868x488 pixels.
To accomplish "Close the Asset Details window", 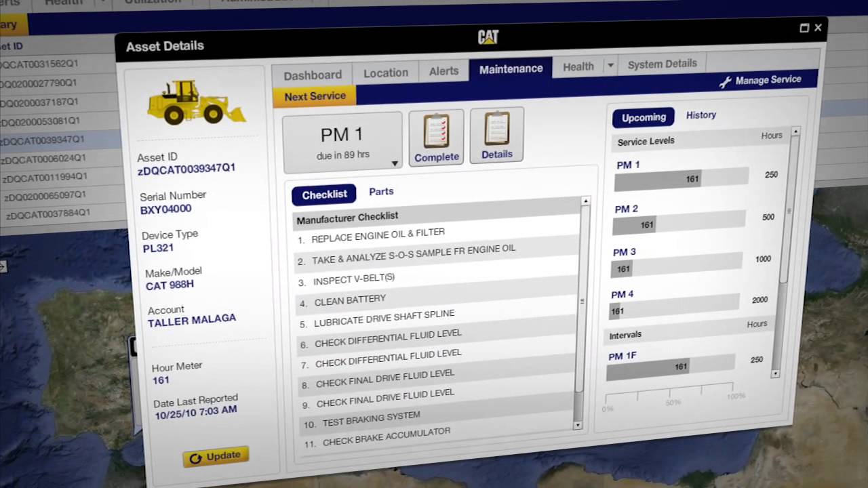I will coord(818,27).
